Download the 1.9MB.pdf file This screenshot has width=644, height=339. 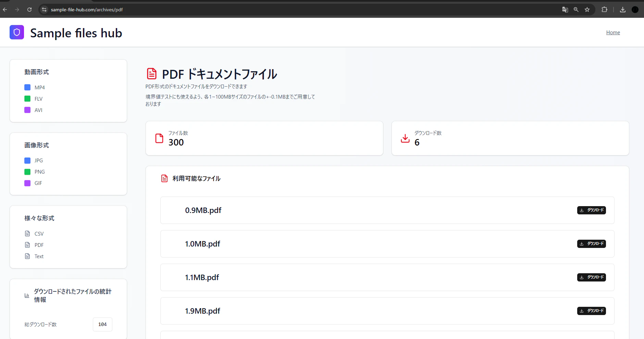point(592,311)
